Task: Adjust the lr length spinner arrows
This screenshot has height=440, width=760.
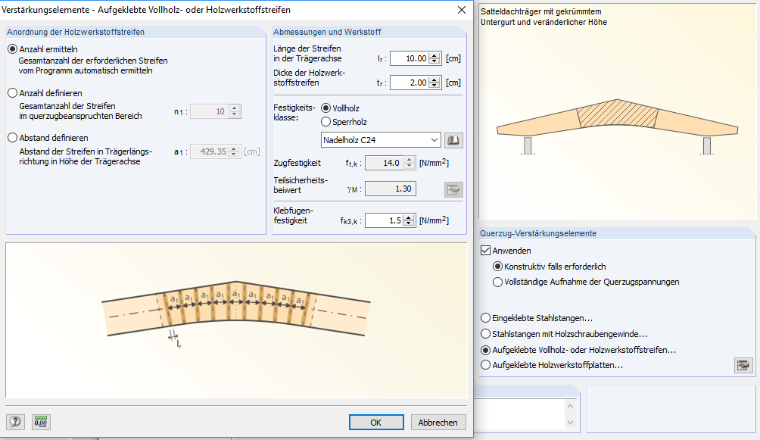Action: click(x=435, y=59)
